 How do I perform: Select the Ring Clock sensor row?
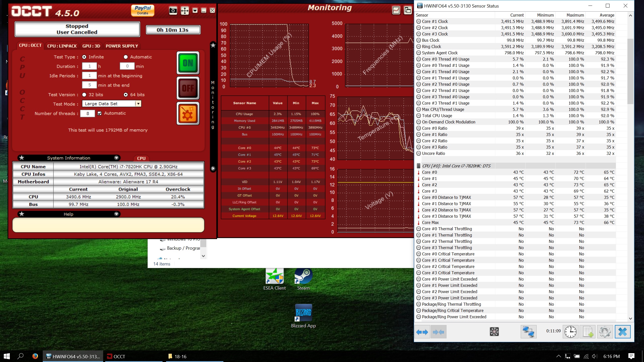tap(515, 47)
